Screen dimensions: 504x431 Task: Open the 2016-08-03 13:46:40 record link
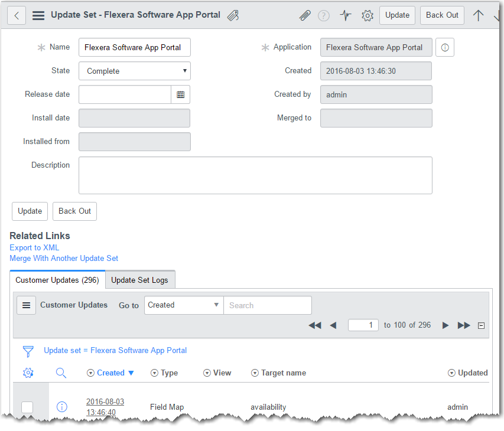pos(105,407)
